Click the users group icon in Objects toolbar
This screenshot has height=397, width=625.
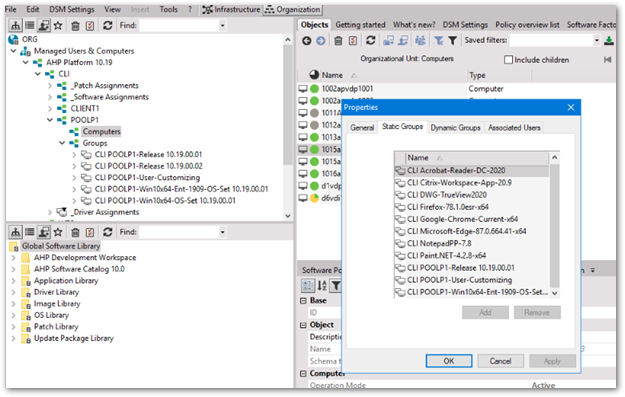coord(420,40)
